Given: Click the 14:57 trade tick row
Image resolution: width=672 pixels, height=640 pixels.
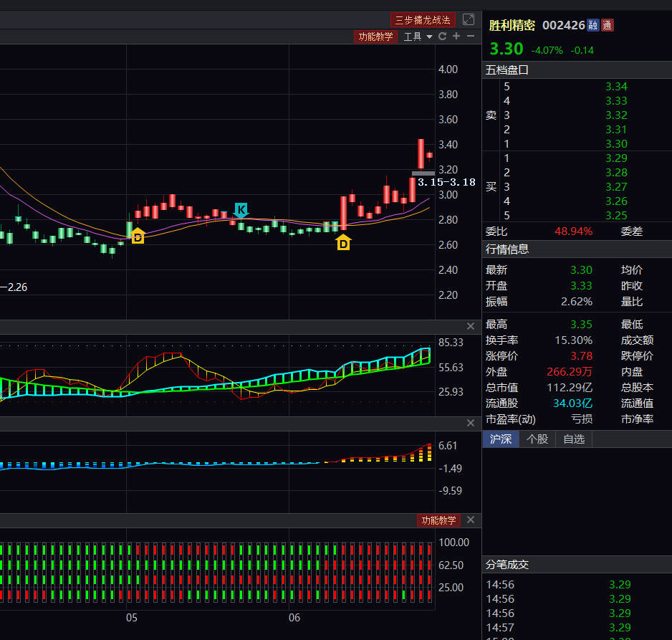Looking at the screenshot, I should coord(577,628).
